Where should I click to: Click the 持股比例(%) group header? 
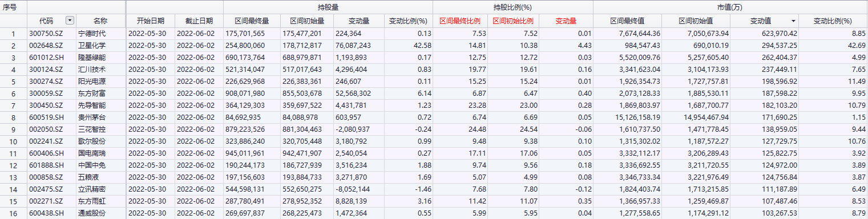[512, 7]
